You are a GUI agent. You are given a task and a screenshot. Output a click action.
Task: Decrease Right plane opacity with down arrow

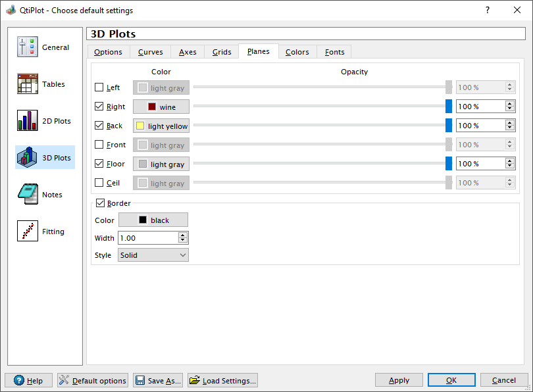(x=509, y=109)
